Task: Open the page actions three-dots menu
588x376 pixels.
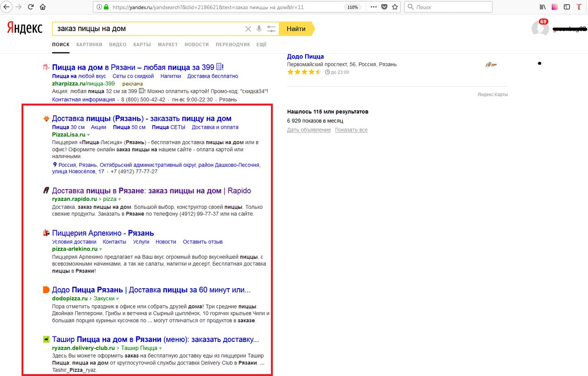Action: (x=373, y=7)
